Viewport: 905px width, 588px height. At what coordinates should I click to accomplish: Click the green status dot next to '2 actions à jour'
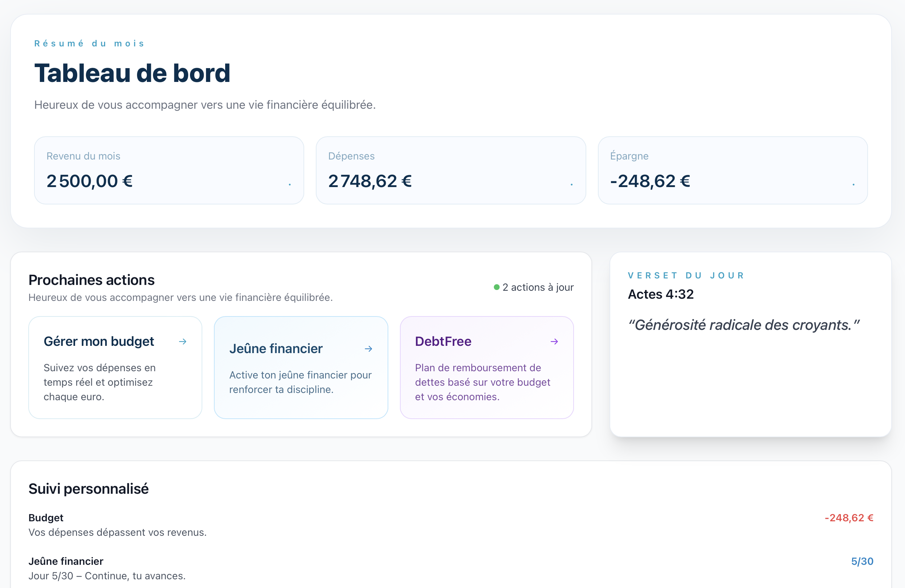click(x=496, y=287)
